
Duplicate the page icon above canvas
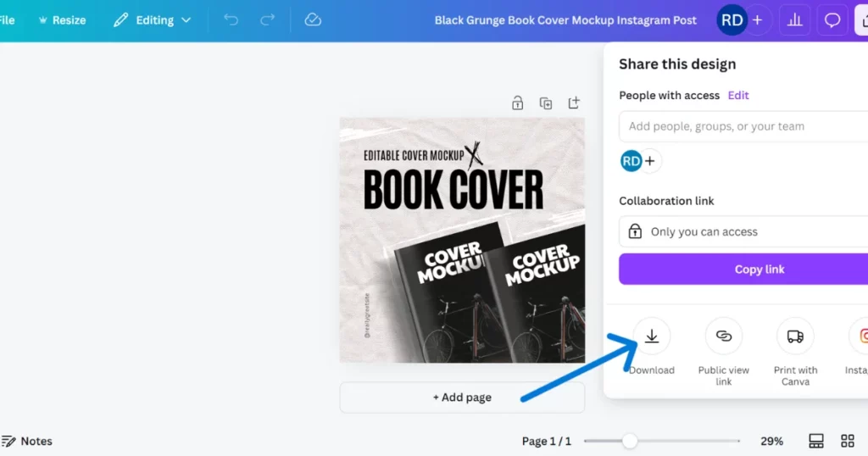[546, 103]
